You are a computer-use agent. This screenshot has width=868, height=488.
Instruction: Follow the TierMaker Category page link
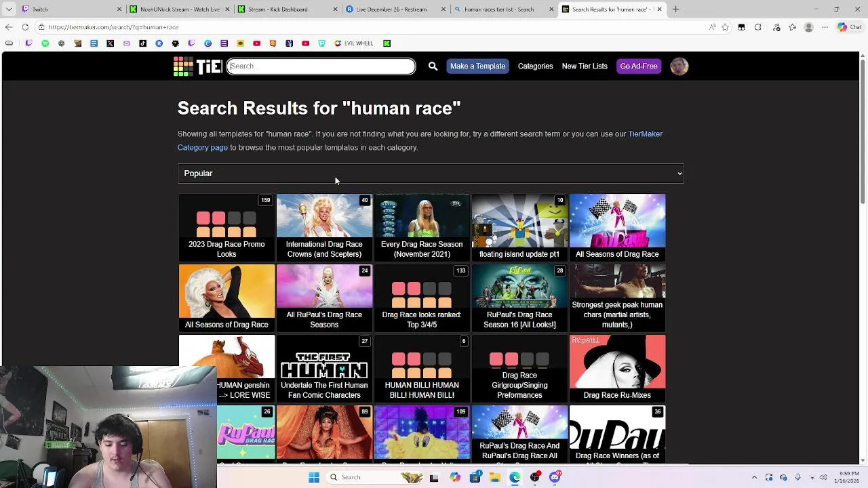click(420, 140)
